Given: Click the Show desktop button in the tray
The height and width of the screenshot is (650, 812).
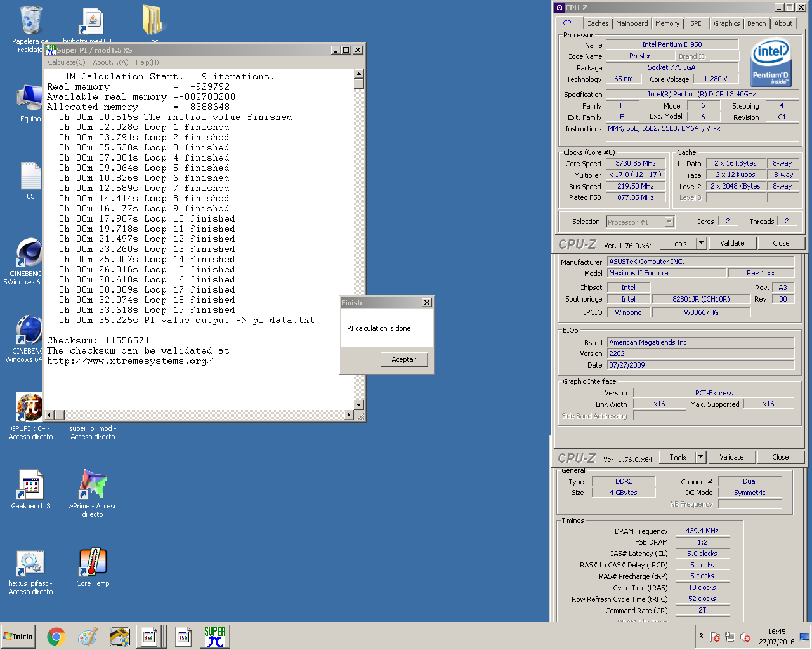Looking at the screenshot, I should coord(804,637).
